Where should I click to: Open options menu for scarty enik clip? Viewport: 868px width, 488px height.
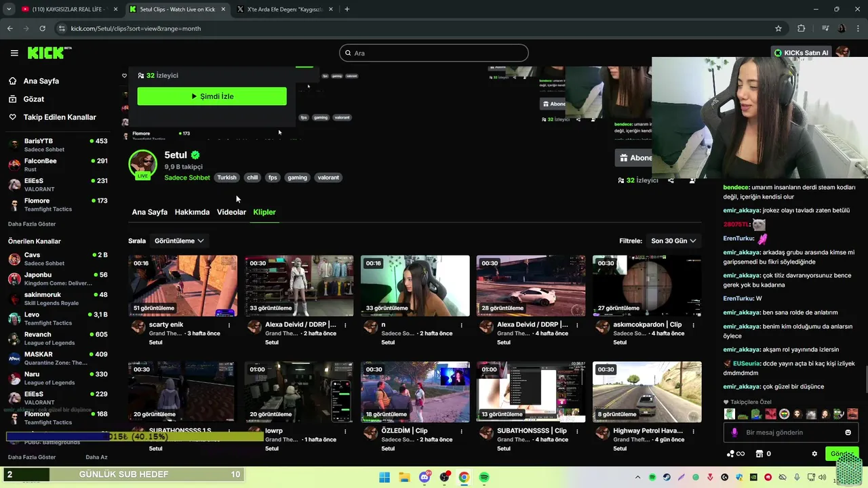coord(229,325)
